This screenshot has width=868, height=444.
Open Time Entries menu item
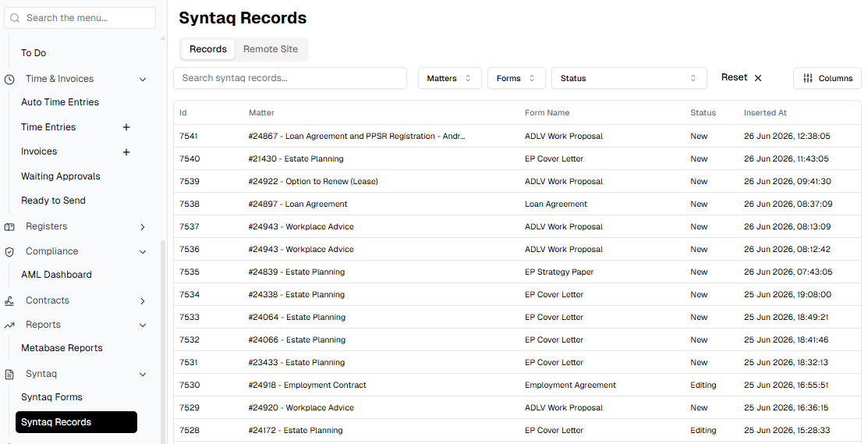(x=48, y=126)
